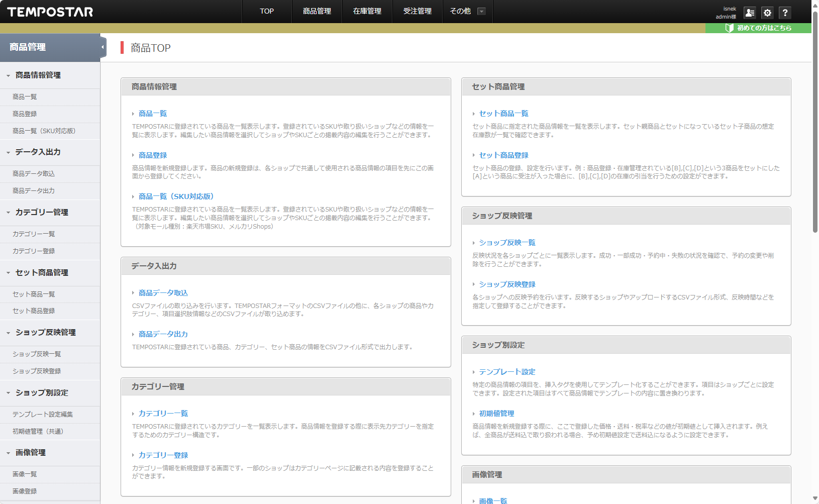819x504 pixels.
Task: Open the テンプレート設定 link
Action: pyautogui.click(x=507, y=372)
